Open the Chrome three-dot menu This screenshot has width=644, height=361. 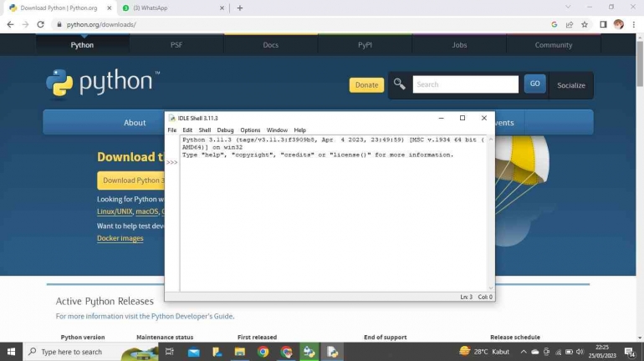pos(634,24)
